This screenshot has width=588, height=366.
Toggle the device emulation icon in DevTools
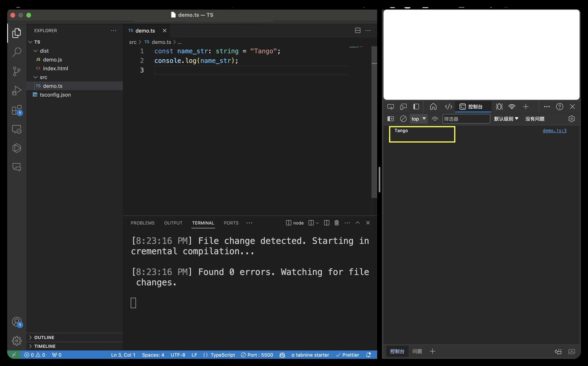click(x=403, y=107)
